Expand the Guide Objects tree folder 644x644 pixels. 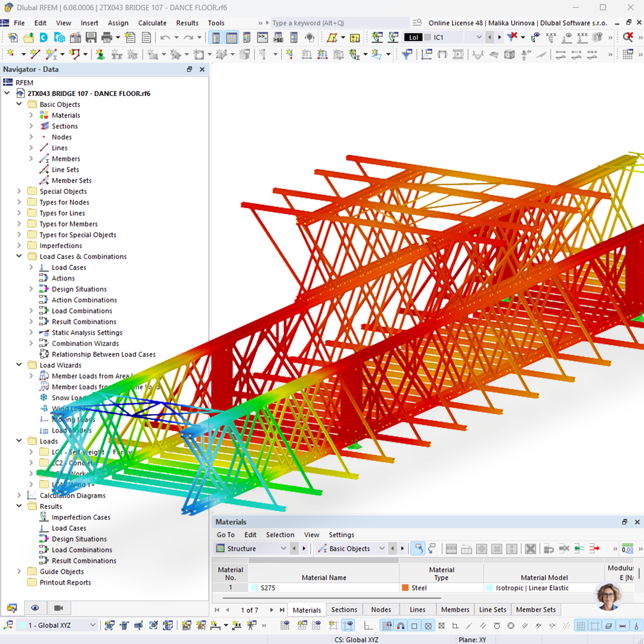click(19, 571)
